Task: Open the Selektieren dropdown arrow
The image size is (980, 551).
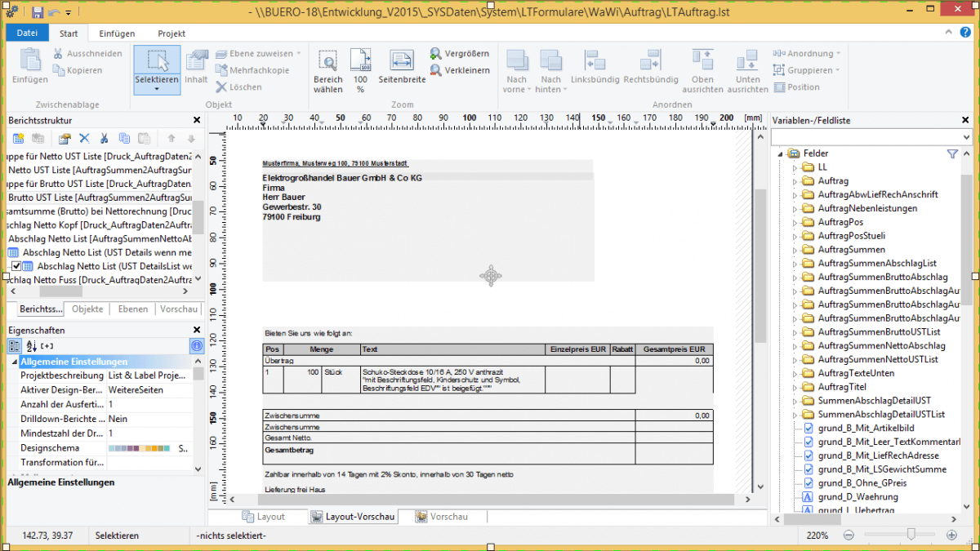Action: click(157, 89)
